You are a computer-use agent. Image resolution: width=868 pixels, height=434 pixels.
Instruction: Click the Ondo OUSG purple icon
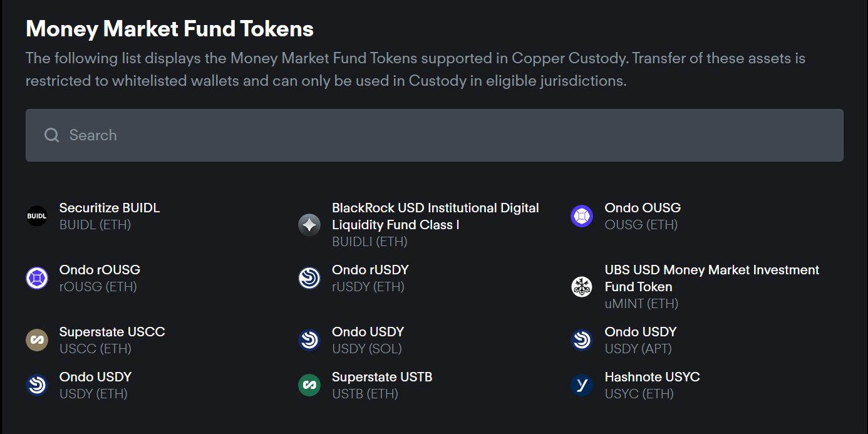[582, 216]
